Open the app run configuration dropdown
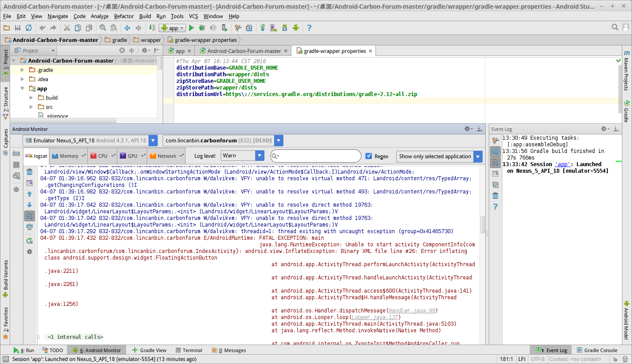632x364 pixels. coord(172,28)
